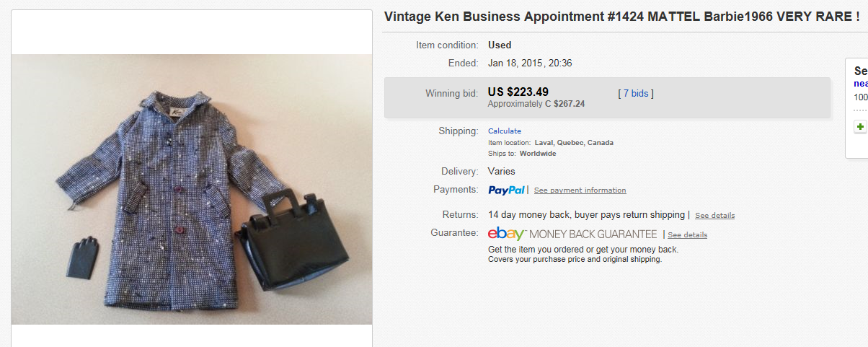Image resolution: width=868 pixels, height=347 pixels.
Task: Click the PayPal logo
Action: [x=507, y=190]
